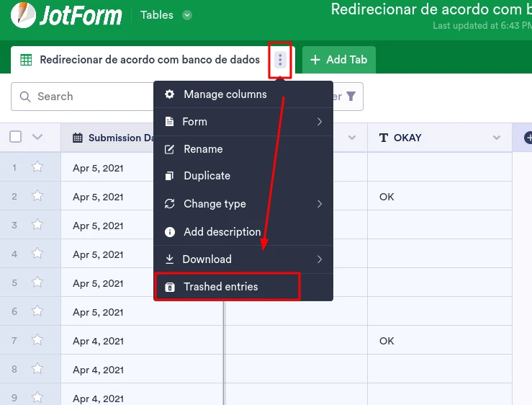This screenshot has width=532, height=405.
Task: Click the JotForm logo
Action: [66, 15]
